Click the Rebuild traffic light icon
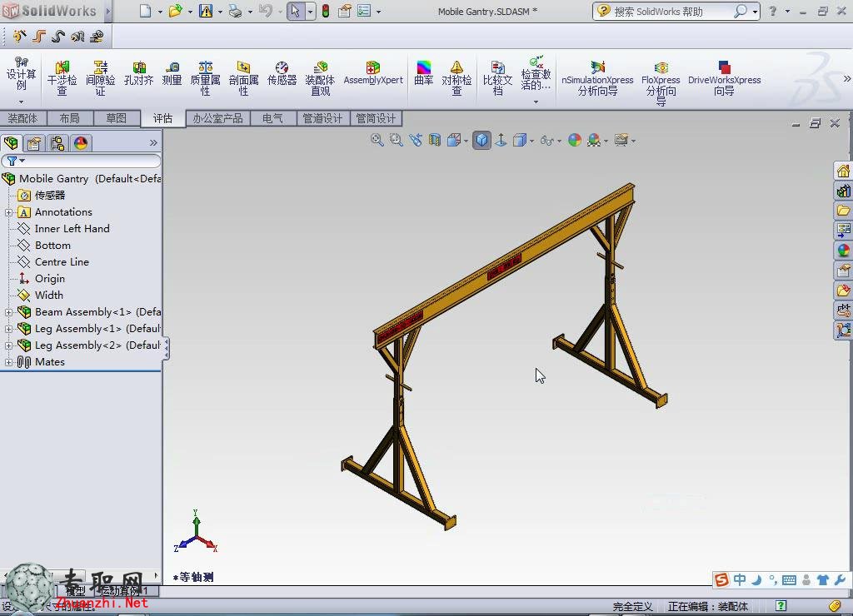853x616 pixels. click(326, 11)
